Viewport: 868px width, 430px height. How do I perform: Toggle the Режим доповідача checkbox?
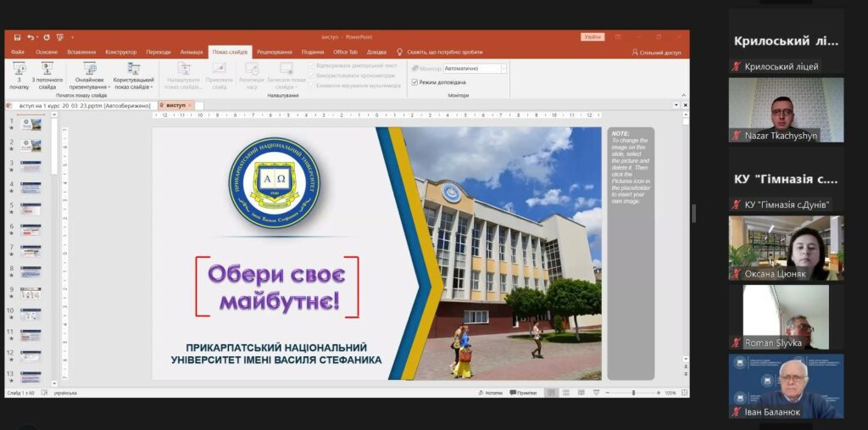click(415, 82)
